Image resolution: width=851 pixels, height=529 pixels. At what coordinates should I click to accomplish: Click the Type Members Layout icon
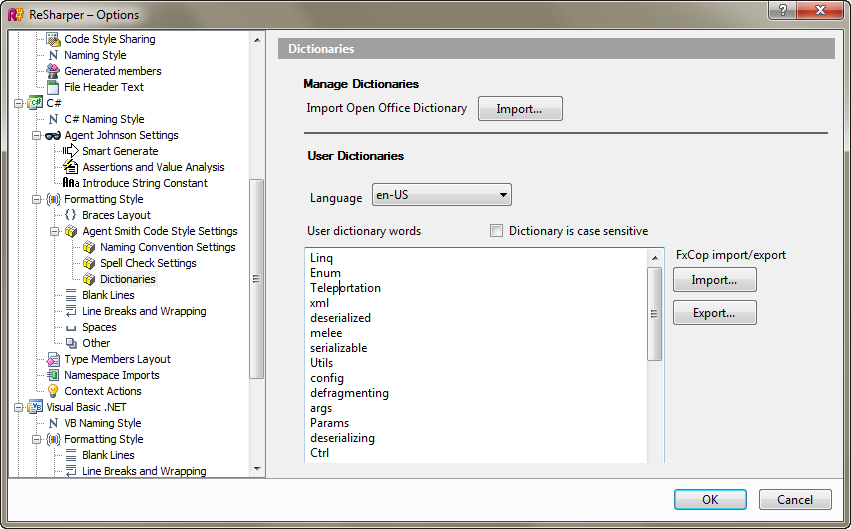[53, 359]
